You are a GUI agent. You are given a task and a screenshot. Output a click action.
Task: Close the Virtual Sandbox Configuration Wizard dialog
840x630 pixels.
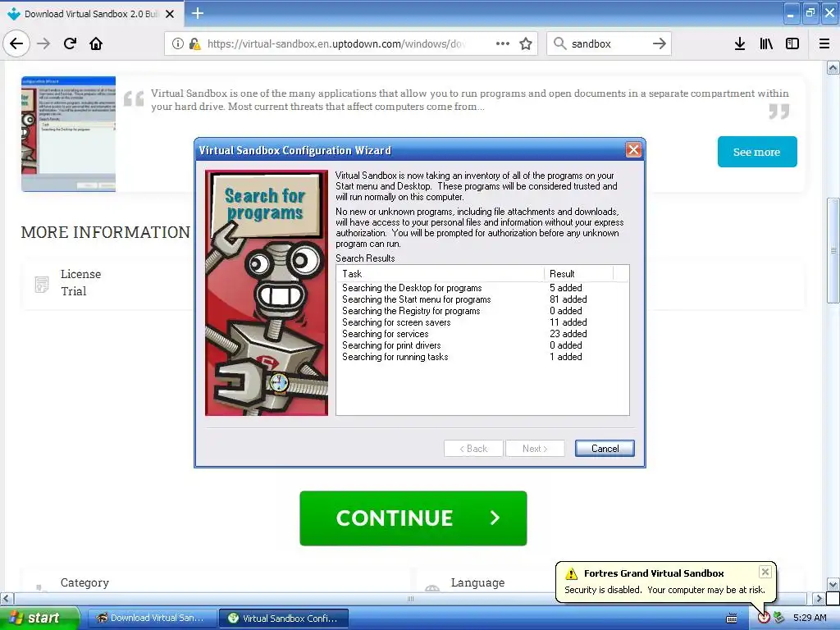[633, 150]
